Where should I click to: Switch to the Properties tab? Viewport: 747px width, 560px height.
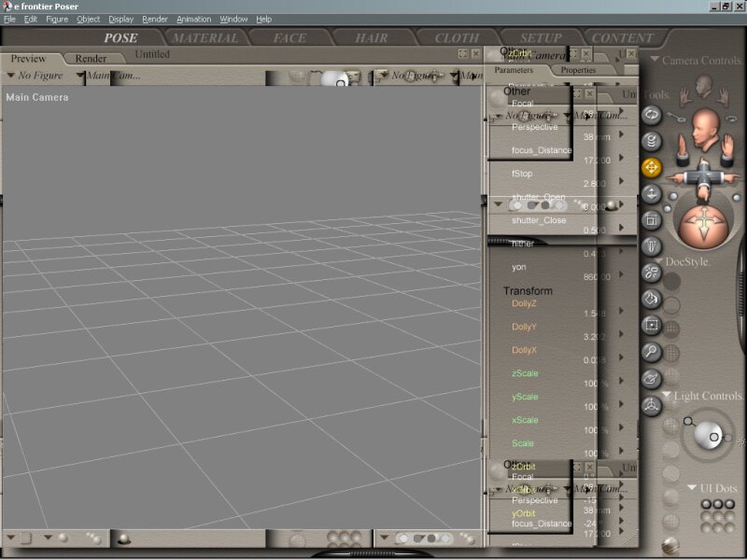[x=578, y=70]
